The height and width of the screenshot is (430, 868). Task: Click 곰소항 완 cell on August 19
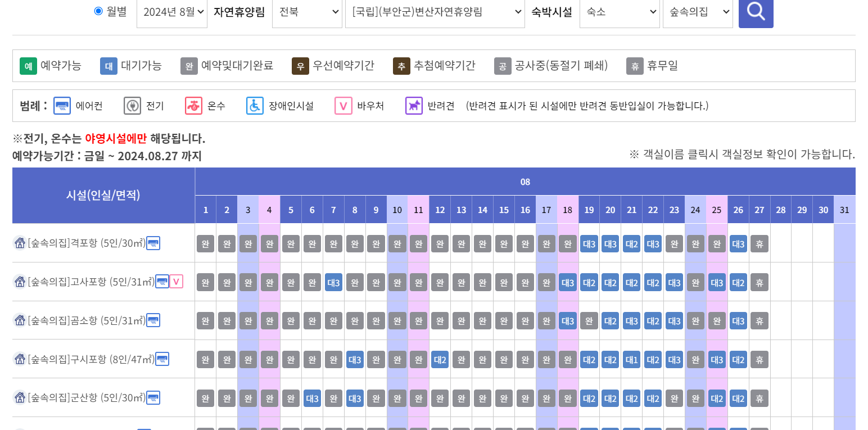589,321
